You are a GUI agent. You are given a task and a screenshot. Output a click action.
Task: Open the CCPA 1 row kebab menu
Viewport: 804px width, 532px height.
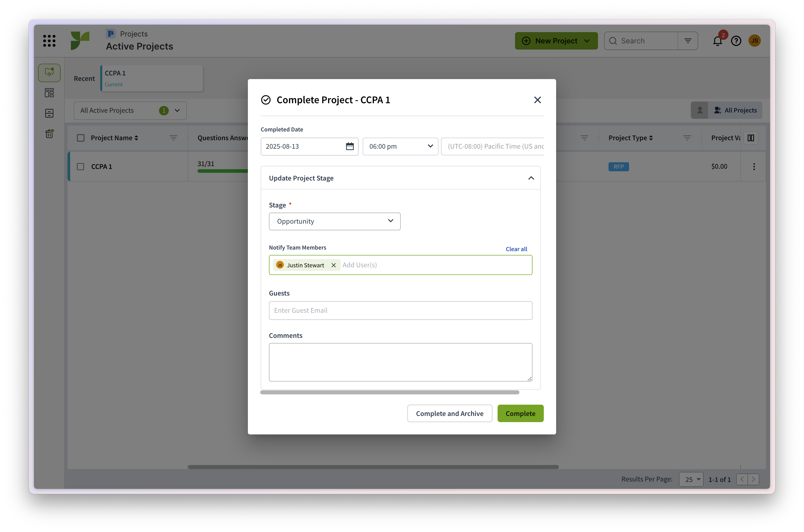tap(754, 167)
